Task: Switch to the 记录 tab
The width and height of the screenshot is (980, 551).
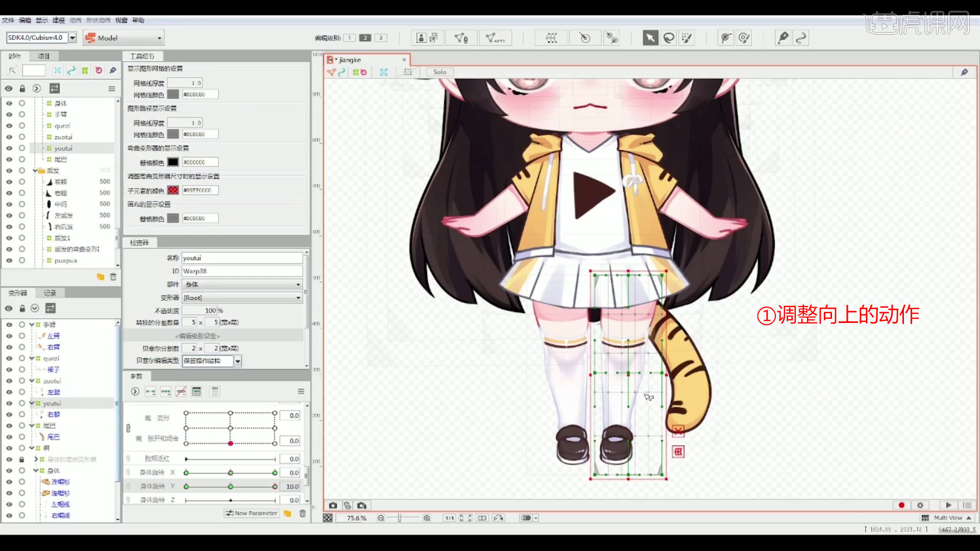Action: tap(50, 293)
